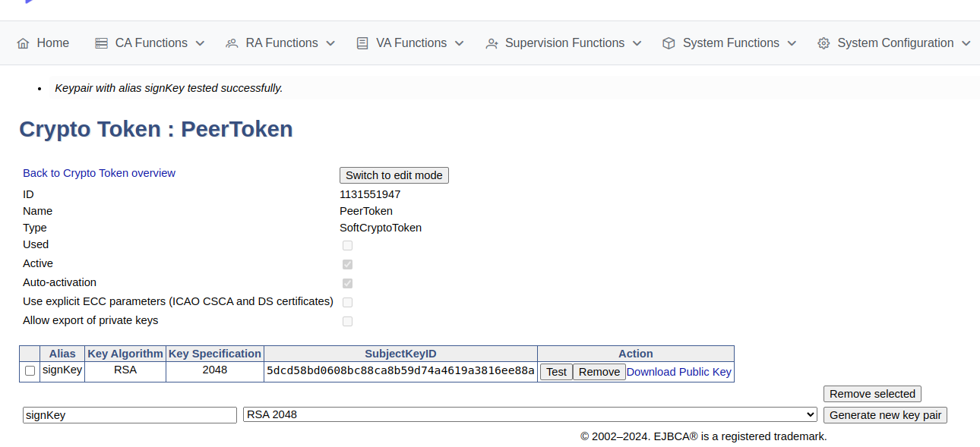Image resolution: width=980 pixels, height=447 pixels.
Task: Download Public Key for signKey
Action: [678, 372]
